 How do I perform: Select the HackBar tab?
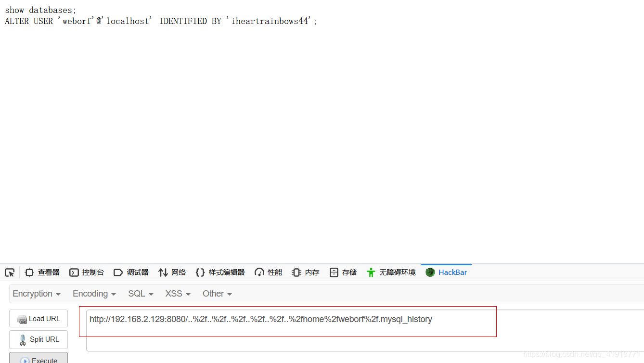click(x=446, y=272)
